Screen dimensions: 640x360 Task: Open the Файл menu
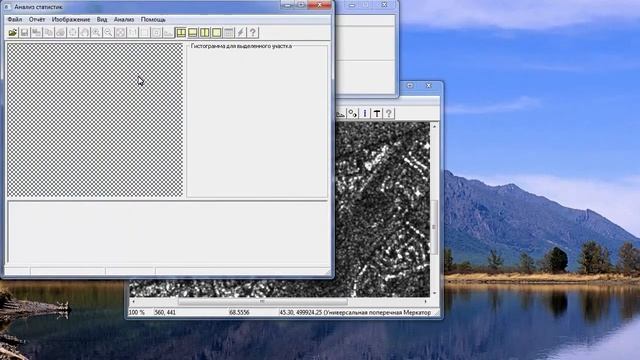click(15, 20)
